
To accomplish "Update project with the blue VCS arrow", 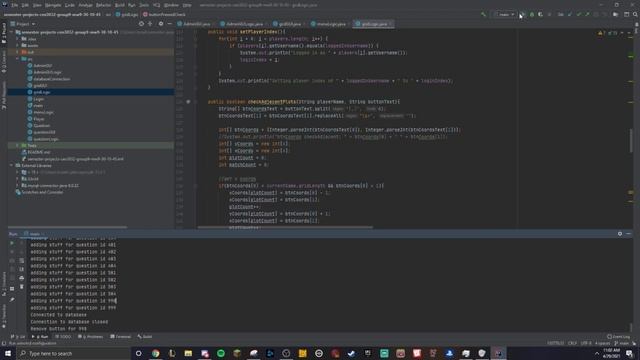I will [570, 14].
